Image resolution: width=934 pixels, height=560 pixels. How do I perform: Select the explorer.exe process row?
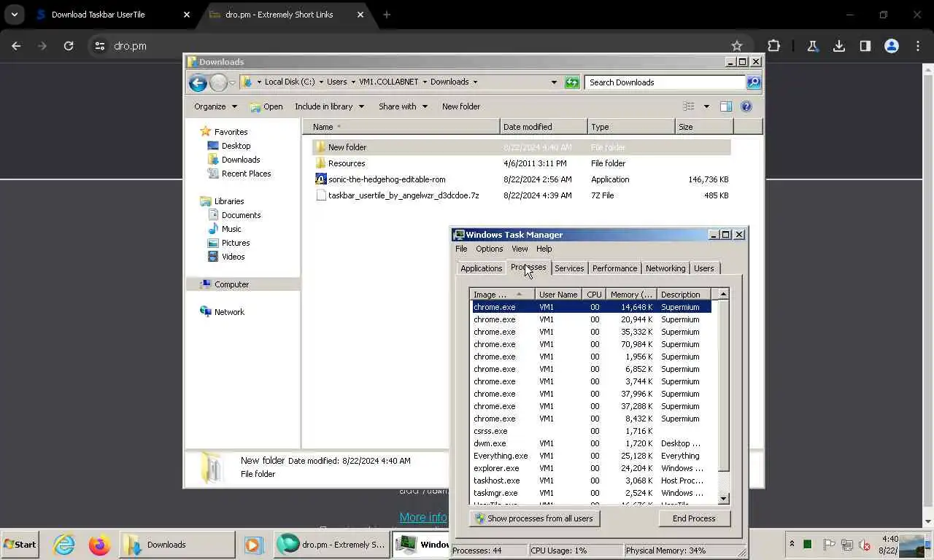[x=590, y=468]
